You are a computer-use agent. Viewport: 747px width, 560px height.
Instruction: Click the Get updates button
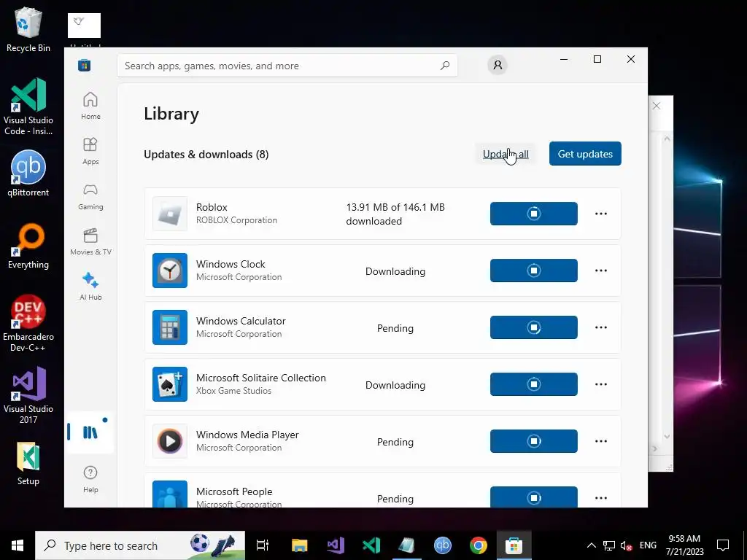[x=585, y=154]
